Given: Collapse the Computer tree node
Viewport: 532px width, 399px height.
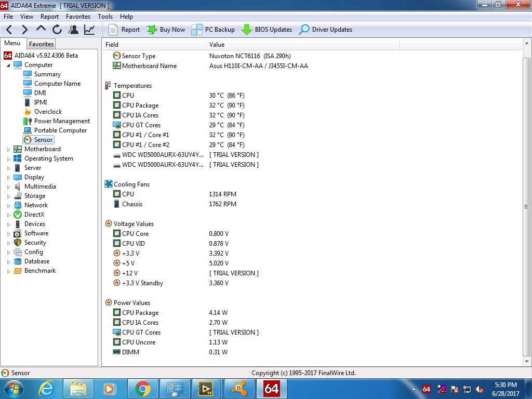Looking at the screenshot, I should 8,65.
